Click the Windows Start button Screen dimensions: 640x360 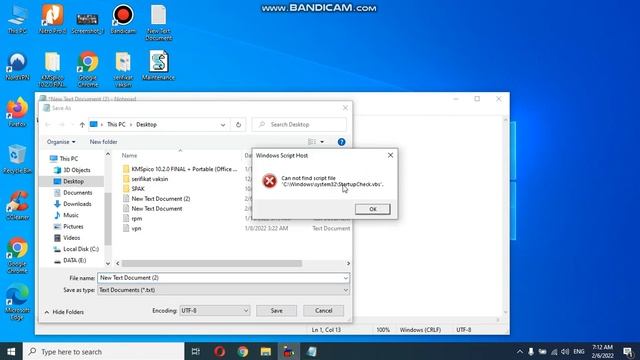click(11, 351)
